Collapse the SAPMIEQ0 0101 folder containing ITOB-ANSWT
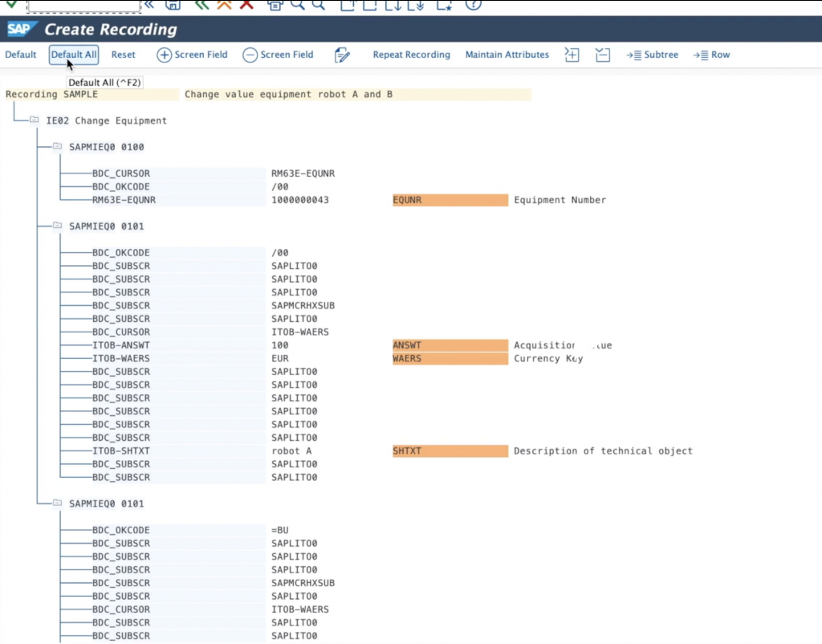The height and width of the screenshot is (644, 822). pos(58,226)
